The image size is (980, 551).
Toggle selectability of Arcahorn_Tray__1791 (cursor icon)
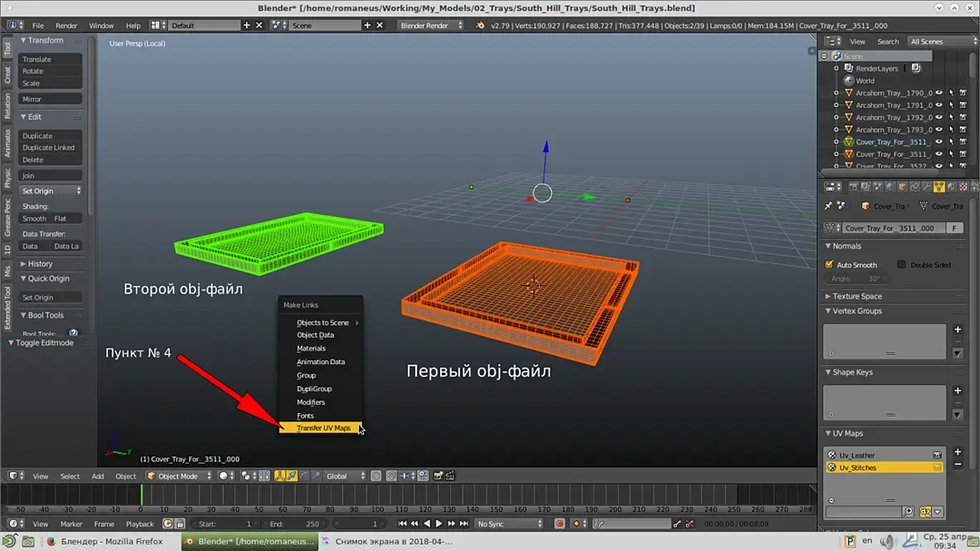click(951, 105)
